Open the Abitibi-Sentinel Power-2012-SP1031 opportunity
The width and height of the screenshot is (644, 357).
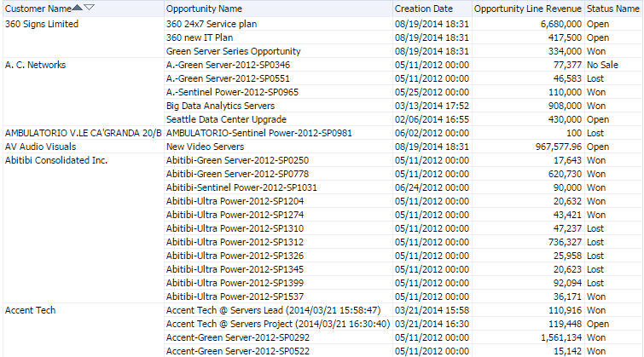[x=241, y=187]
